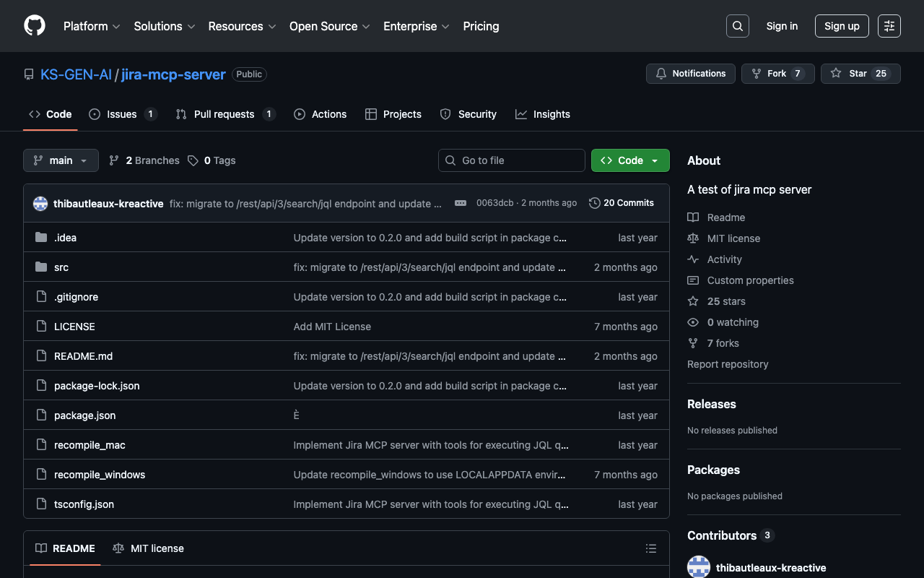Click the GitHub logo icon
This screenshot has width=924, height=578.
(35, 26)
